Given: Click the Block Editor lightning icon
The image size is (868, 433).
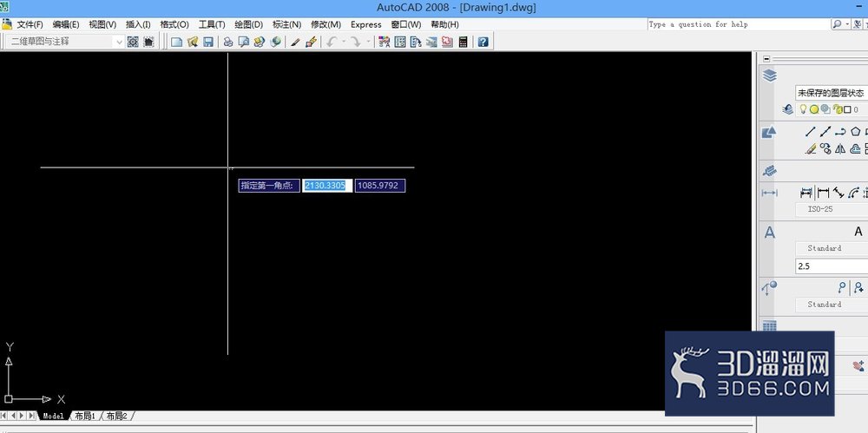Looking at the screenshot, I should coord(311,42).
